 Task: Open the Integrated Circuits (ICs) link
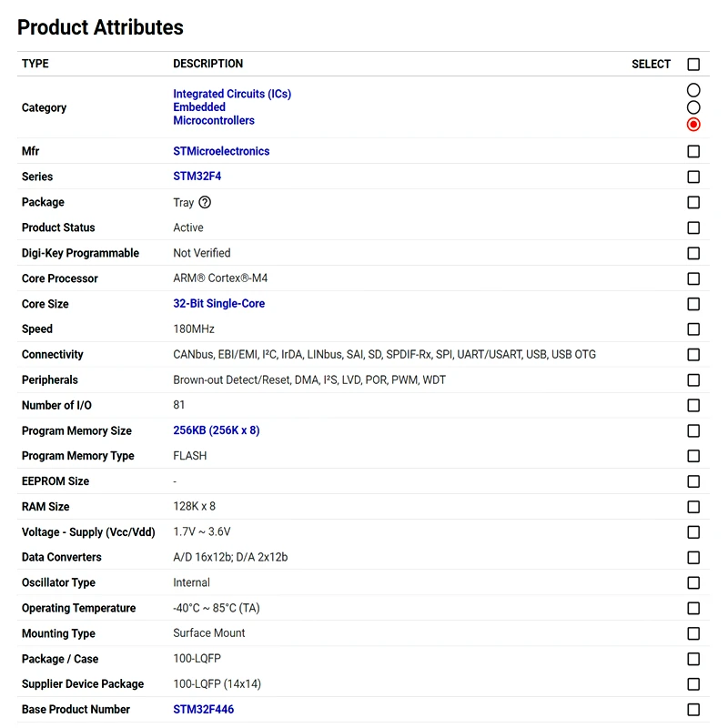[232, 94]
